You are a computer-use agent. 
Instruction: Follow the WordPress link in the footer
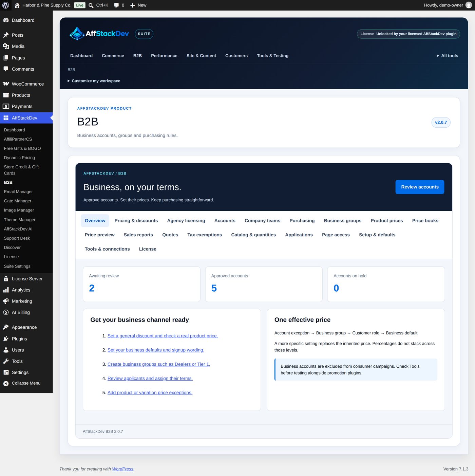point(122,469)
